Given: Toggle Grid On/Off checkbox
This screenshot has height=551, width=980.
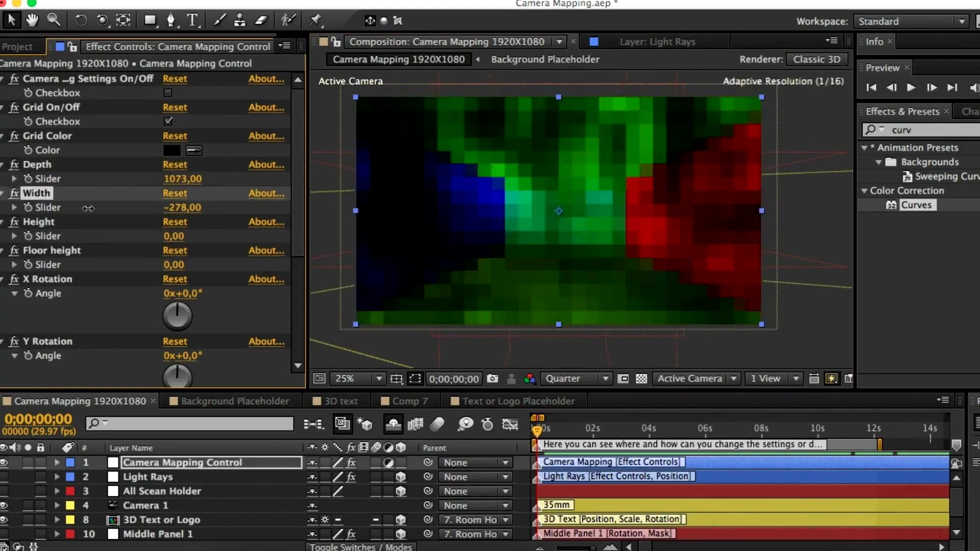Looking at the screenshot, I should pos(167,121).
